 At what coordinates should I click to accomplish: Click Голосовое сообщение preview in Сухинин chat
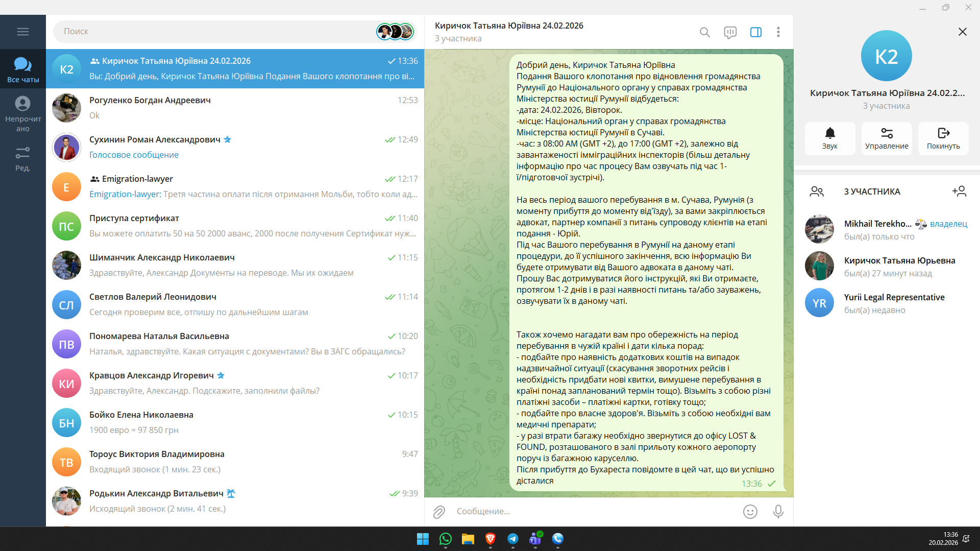point(134,155)
